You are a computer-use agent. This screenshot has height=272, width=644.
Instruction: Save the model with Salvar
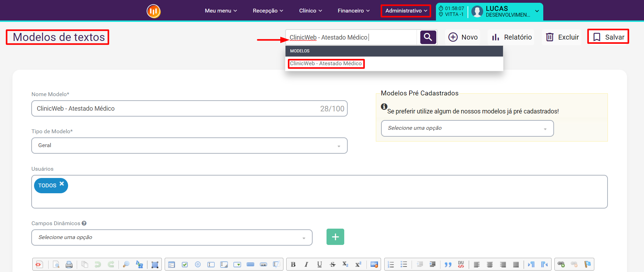coord(608,37)
